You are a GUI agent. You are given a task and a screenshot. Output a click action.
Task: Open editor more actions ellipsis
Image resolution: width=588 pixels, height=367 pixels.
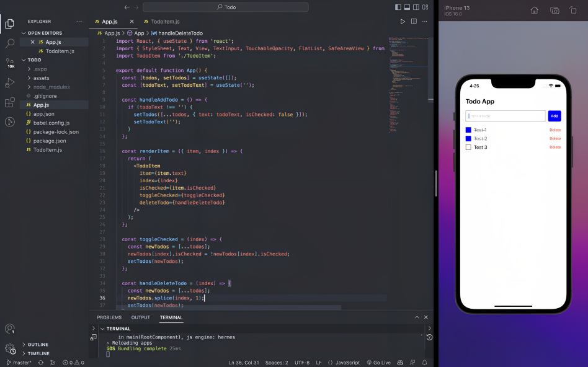424,21
